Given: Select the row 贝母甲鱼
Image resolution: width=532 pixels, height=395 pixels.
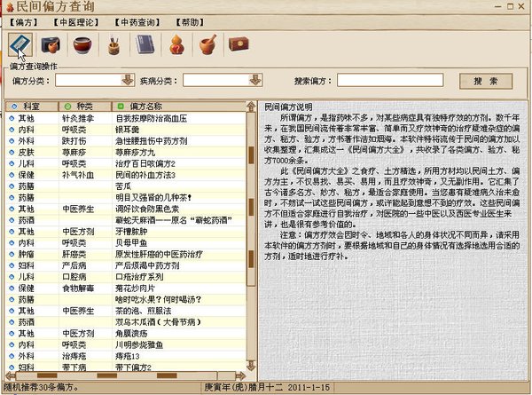Looking at the screenshot, I should 126,243.
